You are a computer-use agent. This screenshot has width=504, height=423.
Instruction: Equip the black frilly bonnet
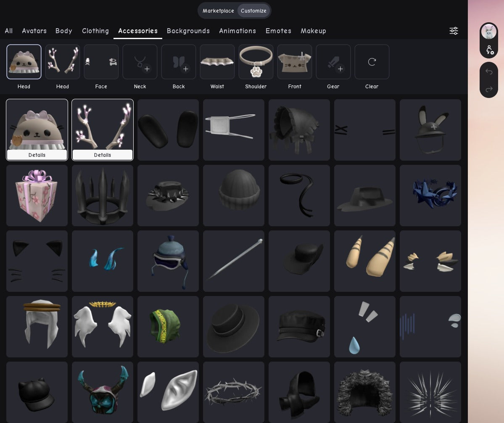point(299,130)
